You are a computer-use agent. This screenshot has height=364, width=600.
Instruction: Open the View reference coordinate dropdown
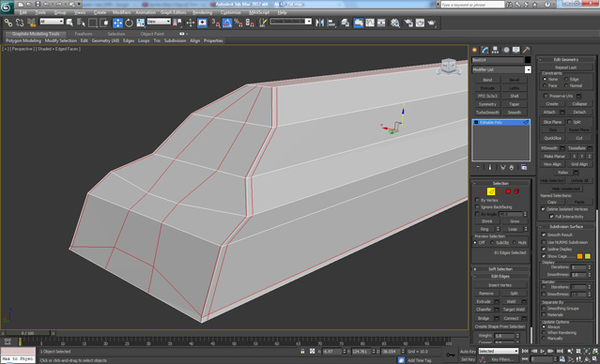coord(159,22)
